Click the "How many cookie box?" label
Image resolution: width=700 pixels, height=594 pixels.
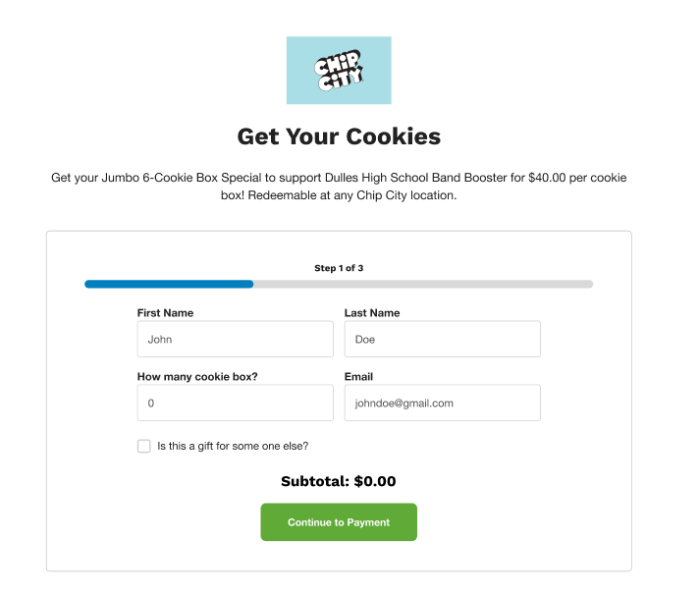tap(204, 376)
